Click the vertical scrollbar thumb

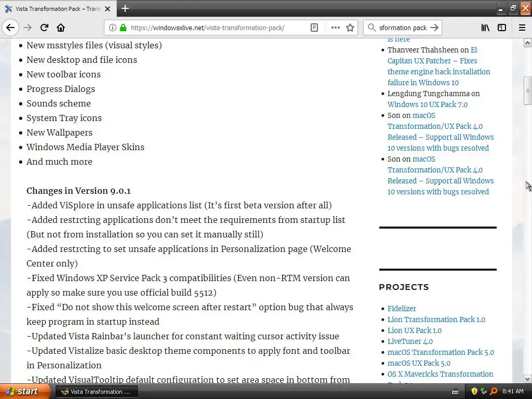pyautogui.click(x=528, y=90)
